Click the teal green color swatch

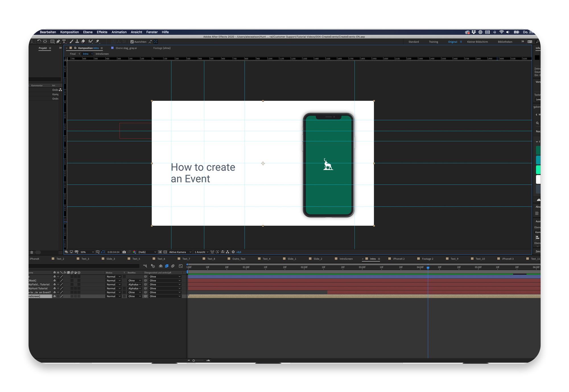(538, 160)
